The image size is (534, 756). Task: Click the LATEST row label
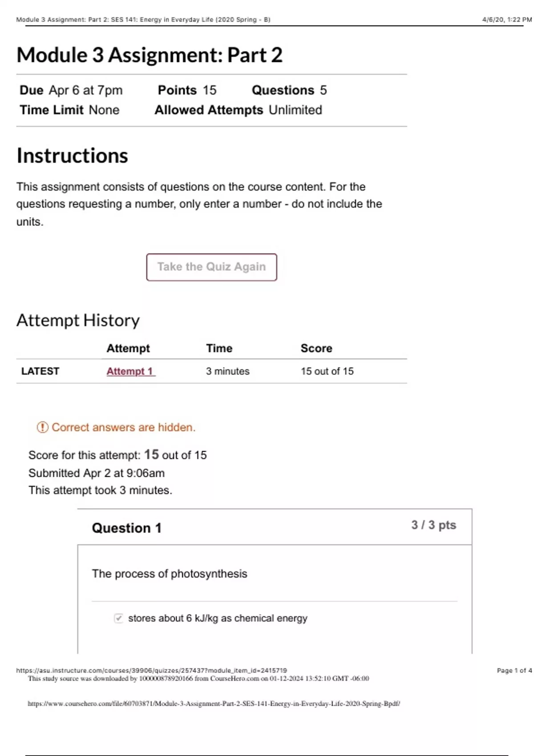[40, 371]
